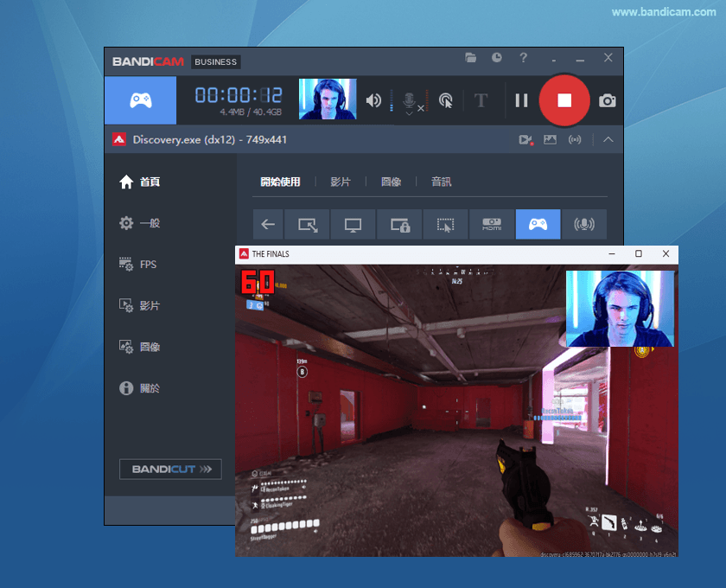Click the Discovery.exe target label

click(x=210, y=139)
